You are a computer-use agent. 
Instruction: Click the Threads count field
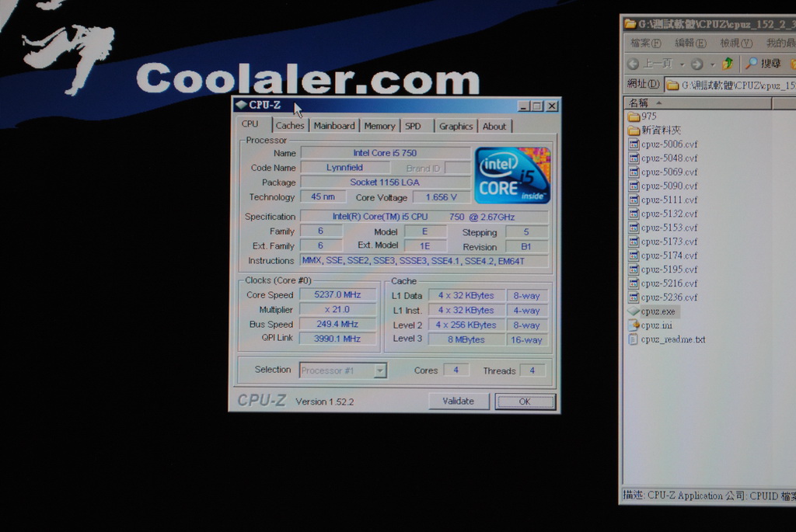532,370
